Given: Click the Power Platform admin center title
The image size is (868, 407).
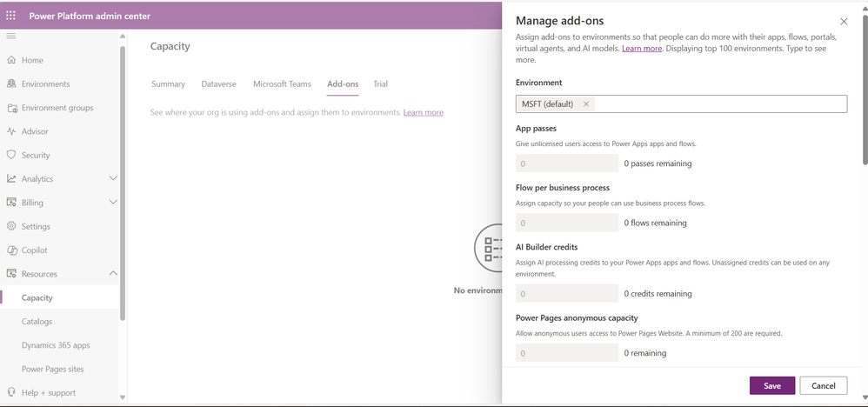Looking at the screenshot, I should tap(90, 16).
